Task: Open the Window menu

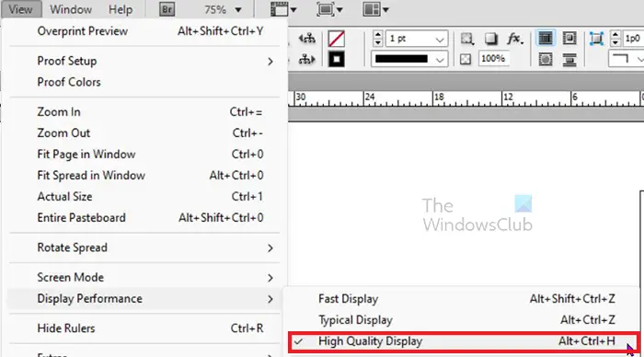Action: click(71, 9)
